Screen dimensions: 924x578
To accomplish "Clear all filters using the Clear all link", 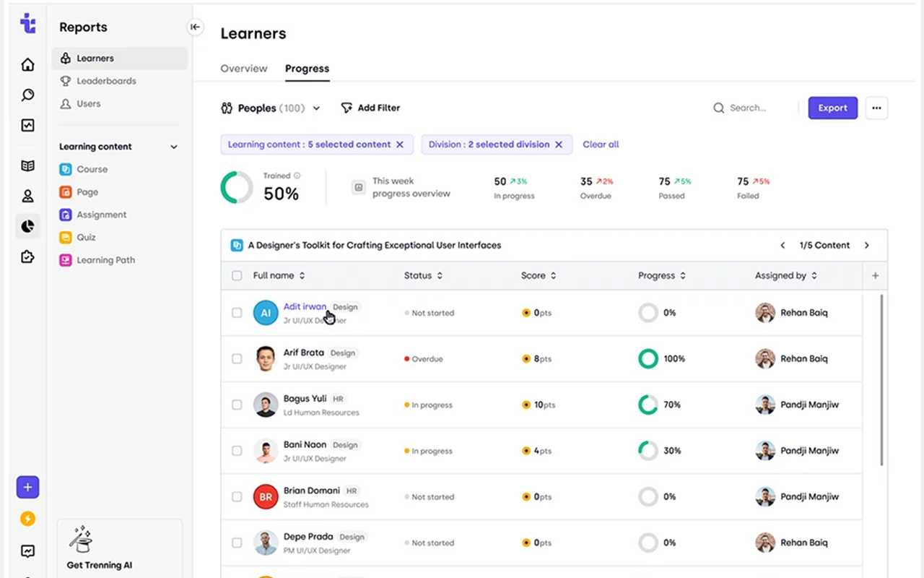I will click(x=601, y=144).
